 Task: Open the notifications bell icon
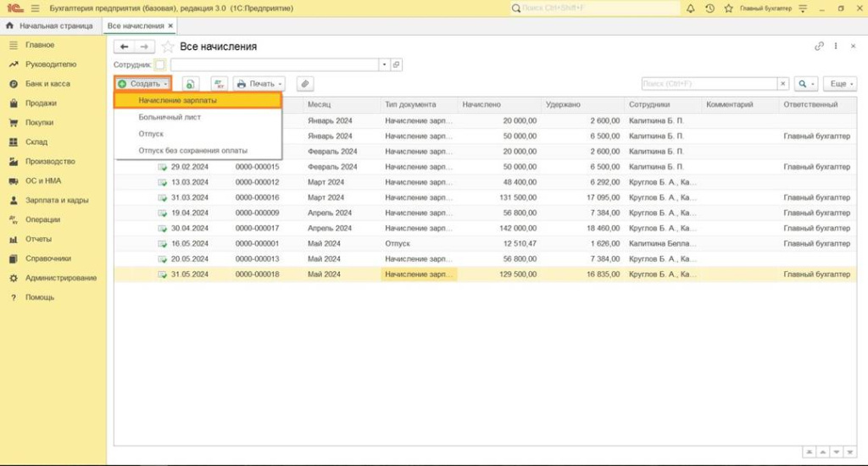(691, 8)
